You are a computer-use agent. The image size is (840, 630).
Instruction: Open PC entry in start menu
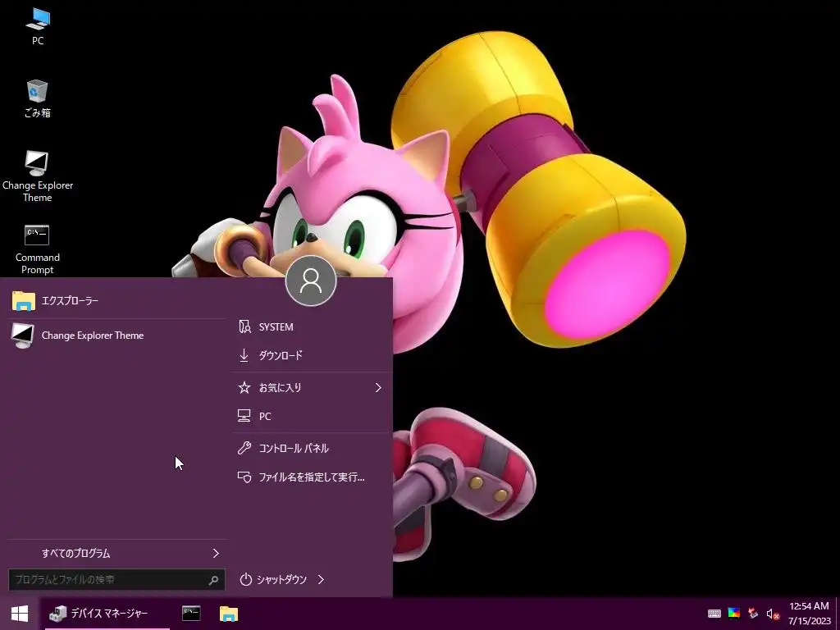310,416
